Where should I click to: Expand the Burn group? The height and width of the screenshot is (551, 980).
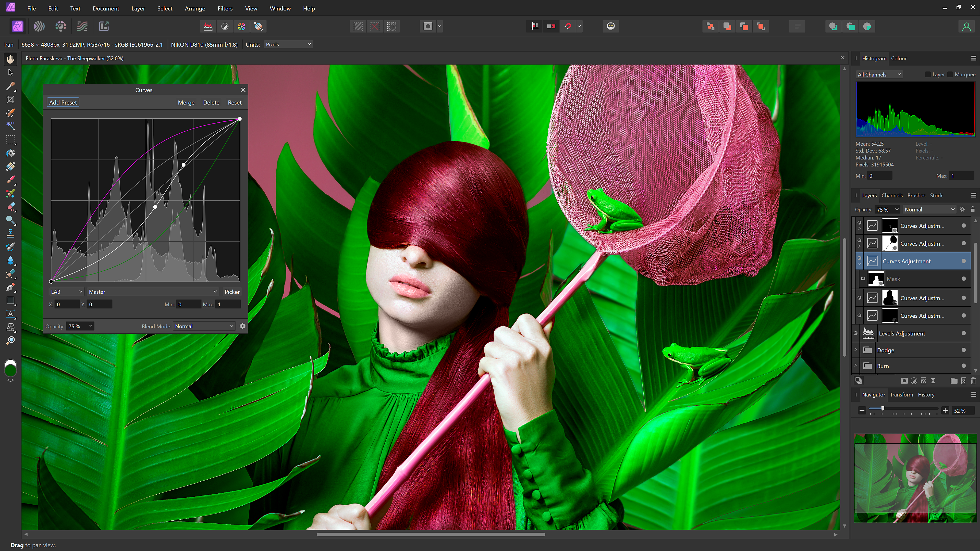pyautogui.click(x=856, y=366)
